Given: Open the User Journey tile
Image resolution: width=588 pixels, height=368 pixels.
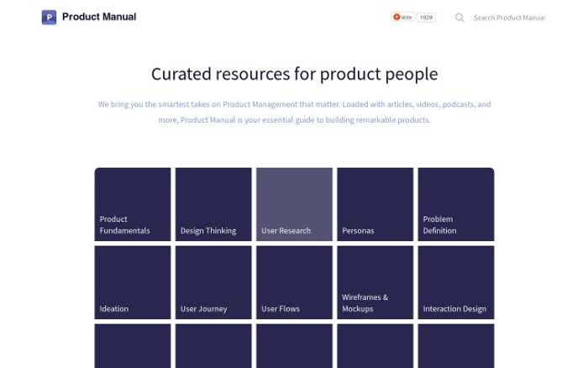Looking at the screenshot, I should [x=213, y=282].
